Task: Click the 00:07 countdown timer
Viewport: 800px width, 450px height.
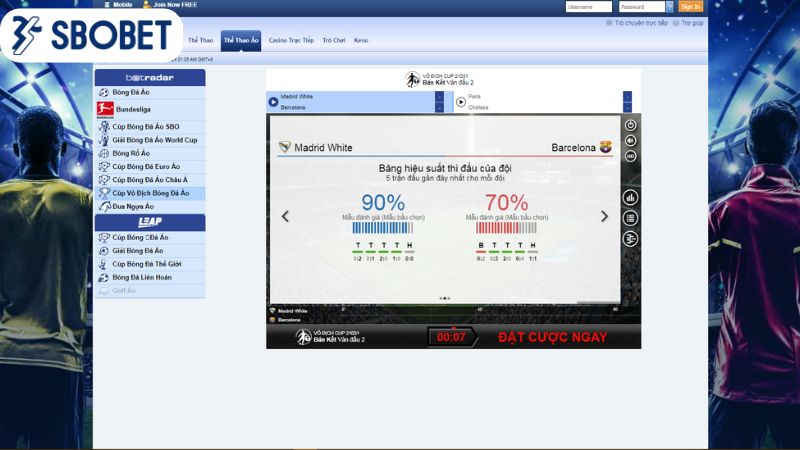Action: (x=452, y=337)
